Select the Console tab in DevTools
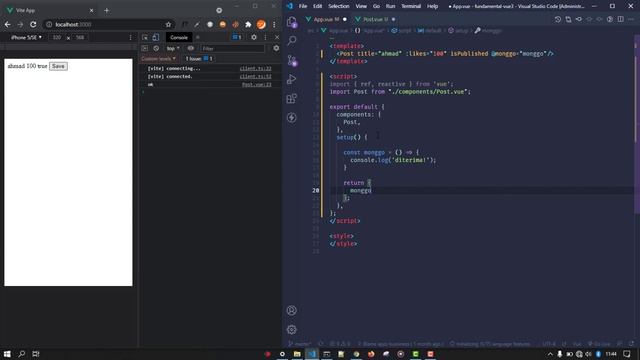Viewport: 640px width, 360px height. [x=179, y=37]
